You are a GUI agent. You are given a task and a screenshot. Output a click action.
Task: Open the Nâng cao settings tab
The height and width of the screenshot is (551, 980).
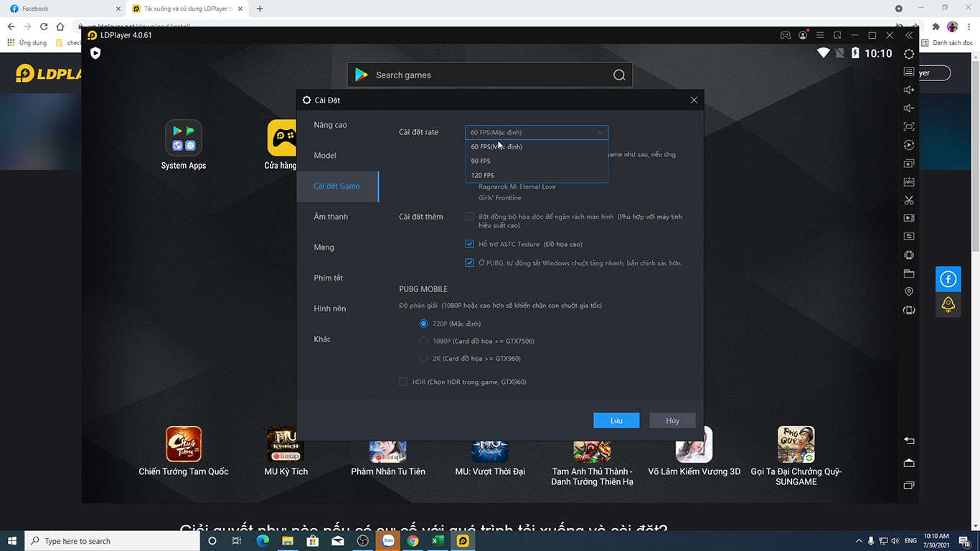pos(330,125)
